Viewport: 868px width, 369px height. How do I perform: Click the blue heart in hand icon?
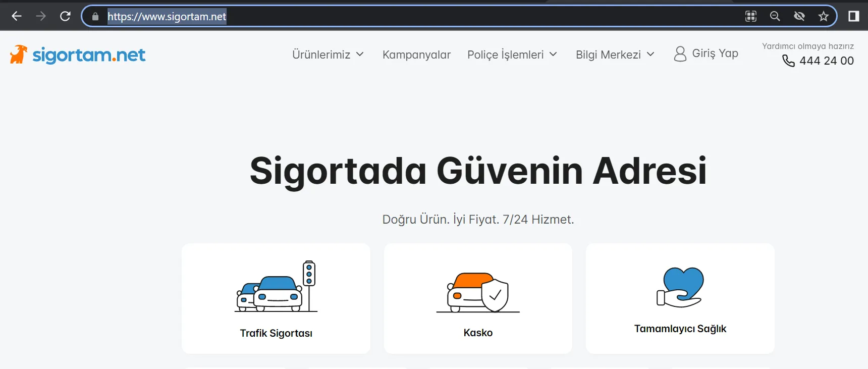[680, 287]
